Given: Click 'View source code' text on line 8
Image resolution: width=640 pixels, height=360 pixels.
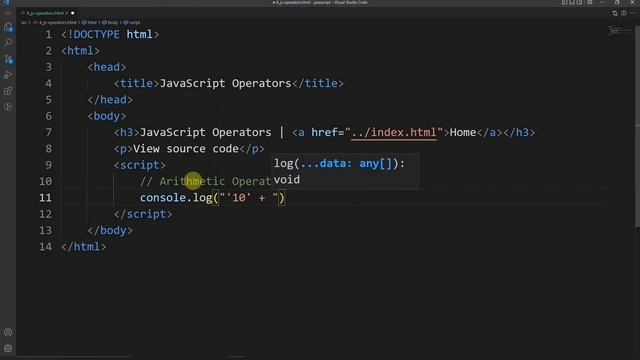Looking at the screenshot, I should [x=186, y=149].
